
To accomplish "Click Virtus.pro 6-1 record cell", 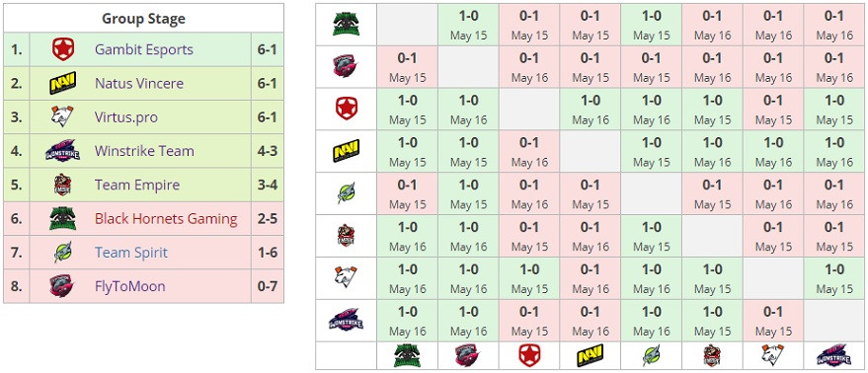I will click(x=268, y=116).
